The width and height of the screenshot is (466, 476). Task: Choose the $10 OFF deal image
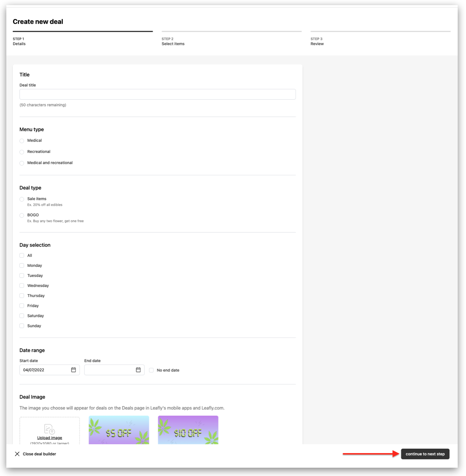pyautogui.click(x=188, y=430)
